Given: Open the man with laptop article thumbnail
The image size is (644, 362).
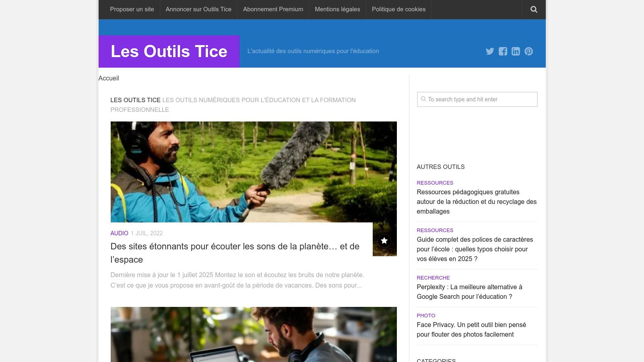Looking at the screenshot, I should (x=254, y=334).
